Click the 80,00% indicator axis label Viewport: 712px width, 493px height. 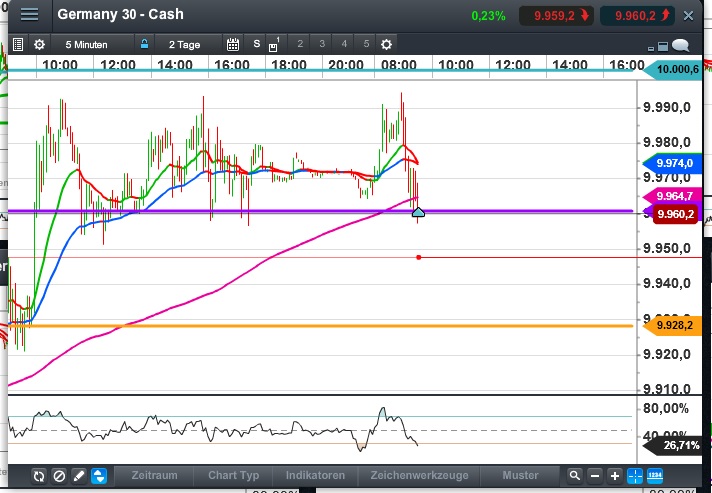(x=666, y=409)
